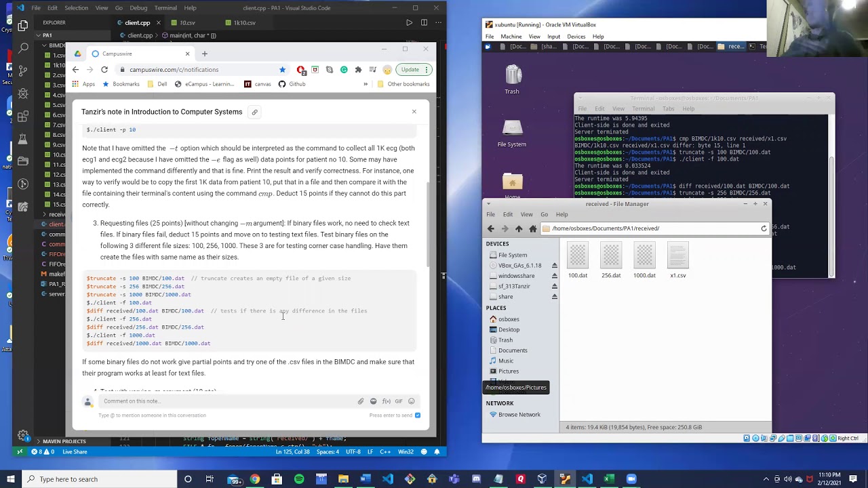Click the Ln 125, Col 38 status indicator
The width and height of the screenshot is (868, 488).
292,452
